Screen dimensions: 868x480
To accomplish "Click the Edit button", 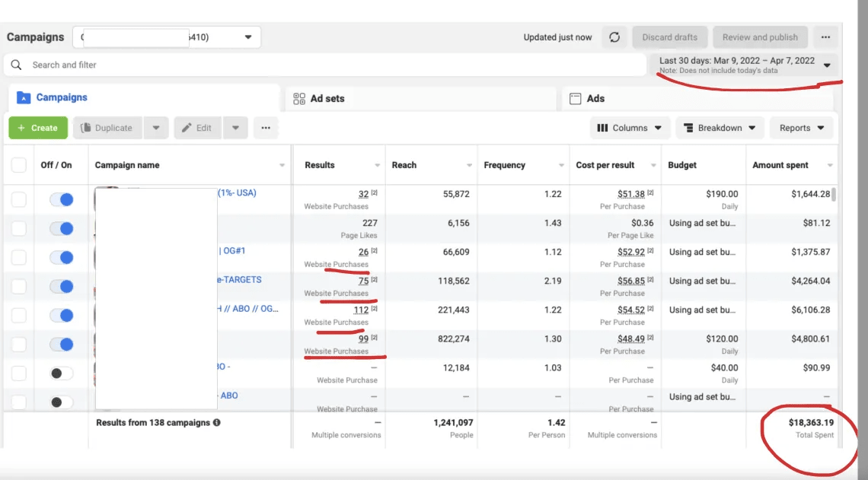I will pos(198,128).
